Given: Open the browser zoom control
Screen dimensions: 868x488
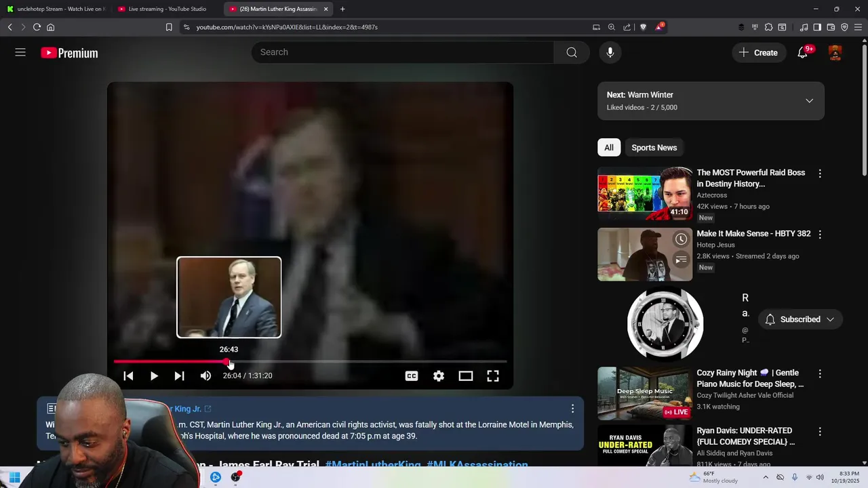Looking at the screenshot, I should [x=612, y=27].
